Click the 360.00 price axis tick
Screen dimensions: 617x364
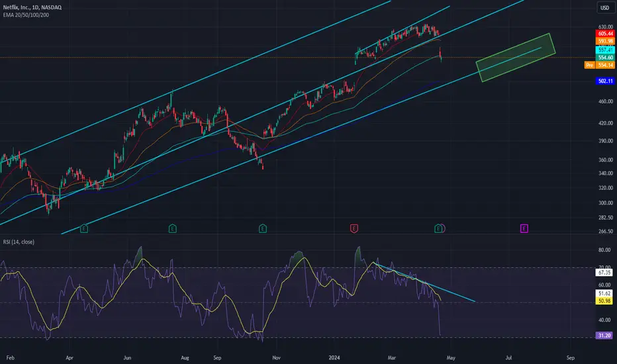(x=606, y=160)
